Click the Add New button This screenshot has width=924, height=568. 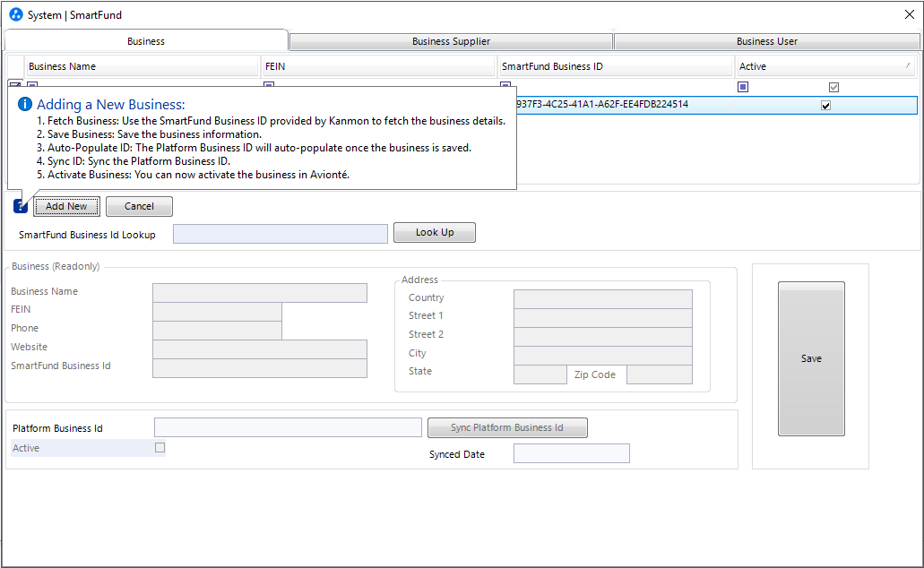(66, 206)
